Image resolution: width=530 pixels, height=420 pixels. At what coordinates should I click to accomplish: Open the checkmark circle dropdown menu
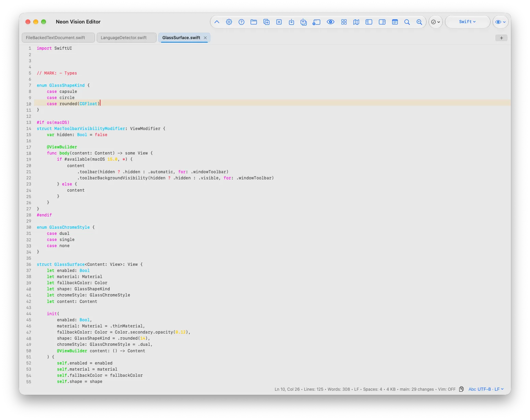pos(435,22)
